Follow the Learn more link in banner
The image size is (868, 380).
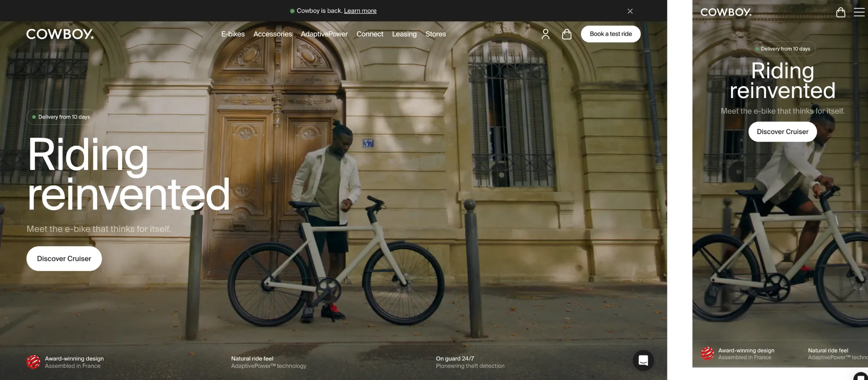(360, 11)
